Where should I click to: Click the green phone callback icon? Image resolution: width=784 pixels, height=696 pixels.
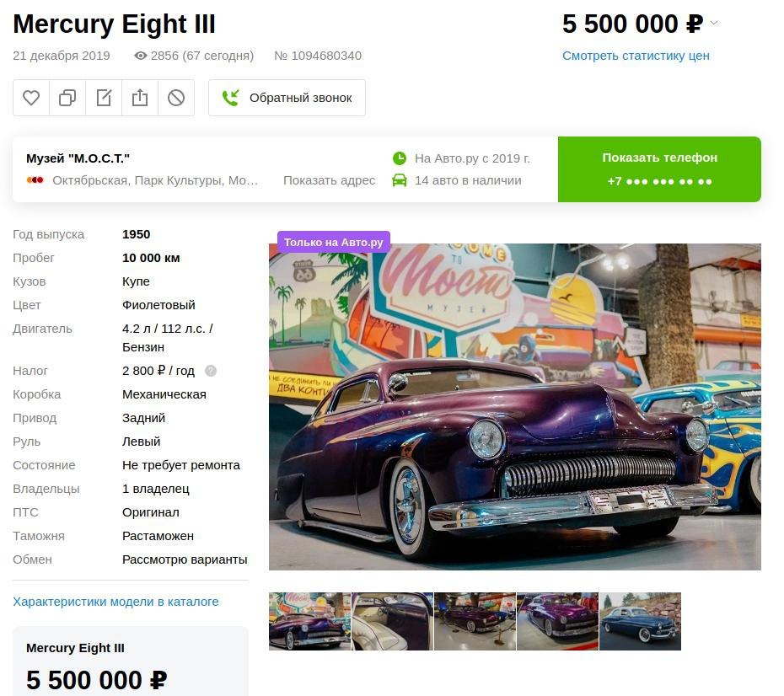[230, 98]
